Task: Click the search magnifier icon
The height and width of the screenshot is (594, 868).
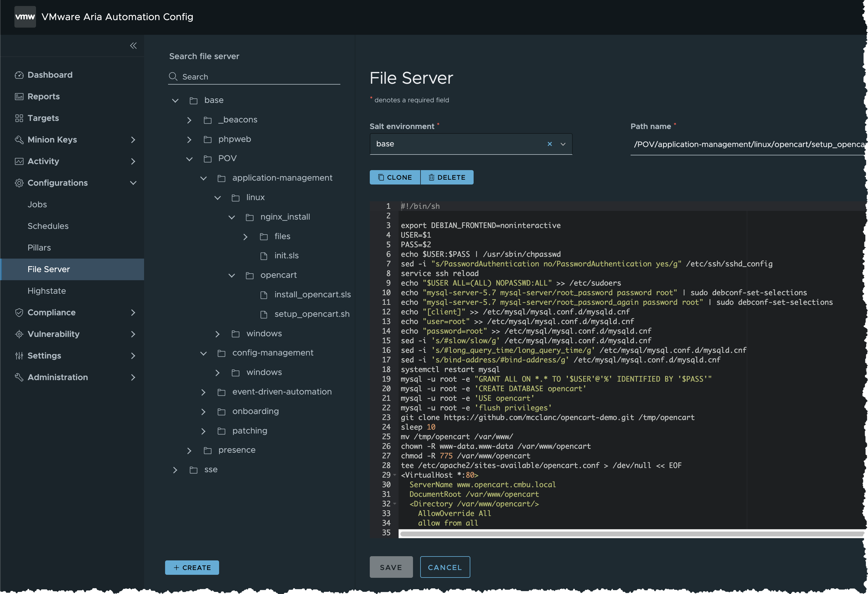Action: [173, 76]
